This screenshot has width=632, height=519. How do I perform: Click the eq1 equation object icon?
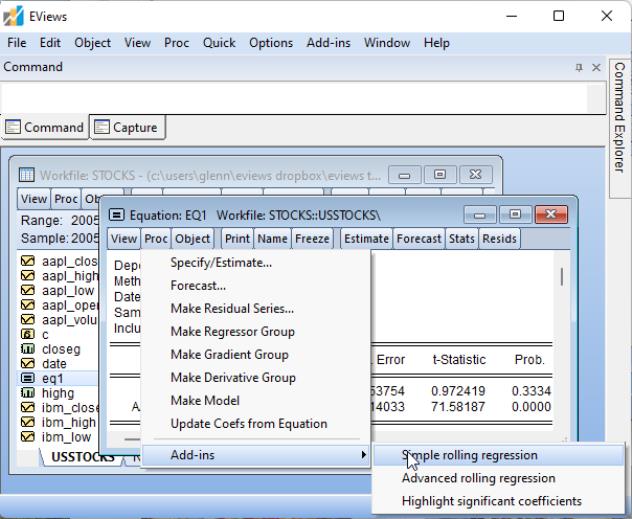(x=28, y=379)
